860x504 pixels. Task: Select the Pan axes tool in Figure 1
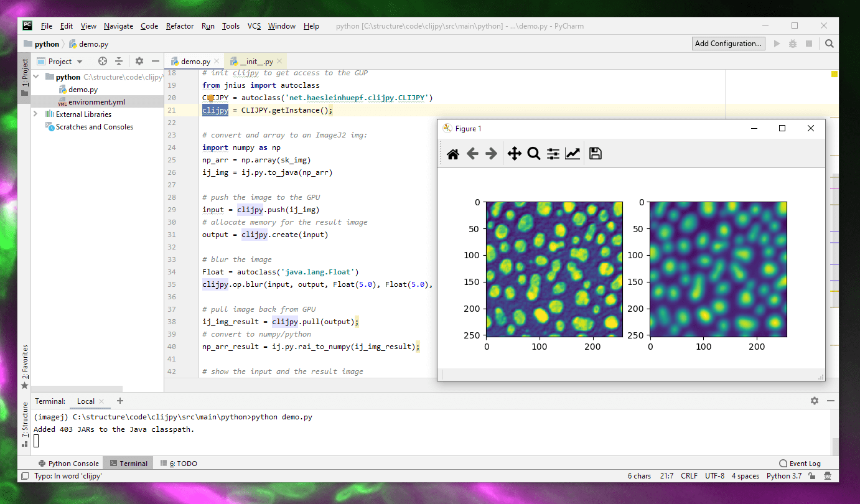pyautogui.click(x=514, y=154)
